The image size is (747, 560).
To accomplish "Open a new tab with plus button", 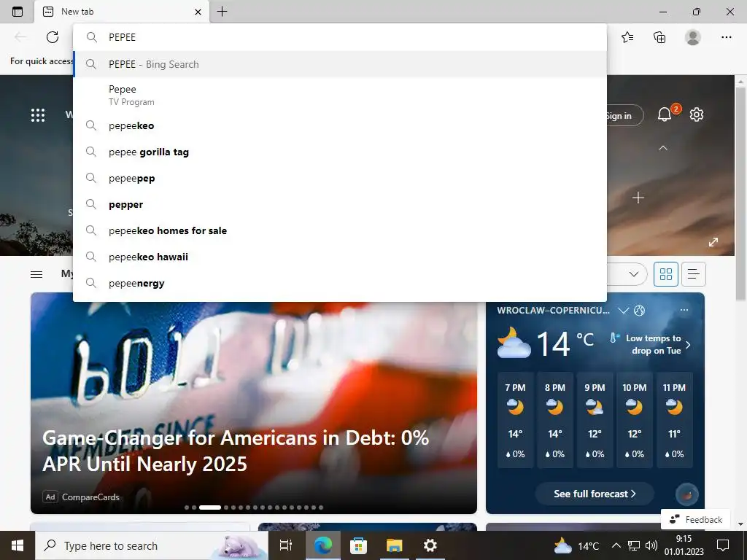I will point(222,12).
